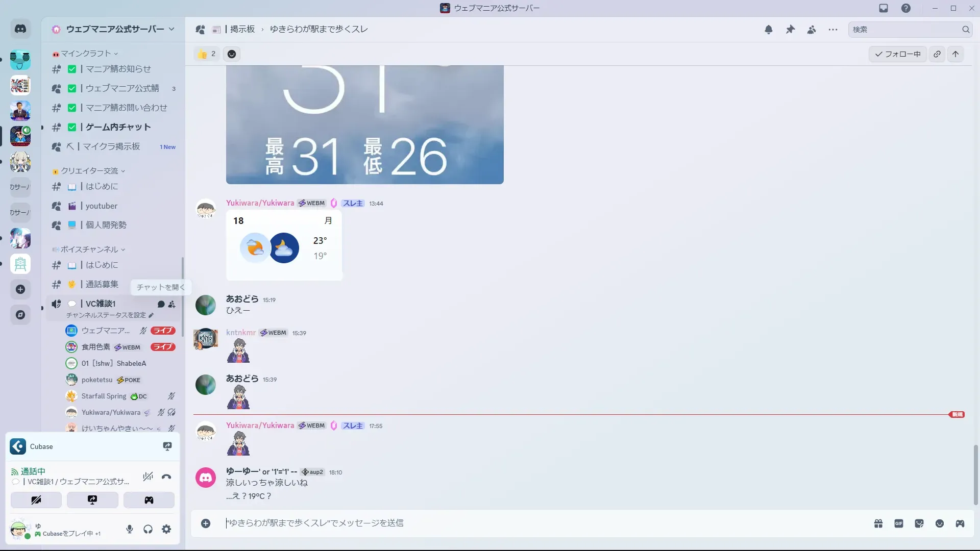Go back to 掲示板 breadcrumb

tap(242, 29)
